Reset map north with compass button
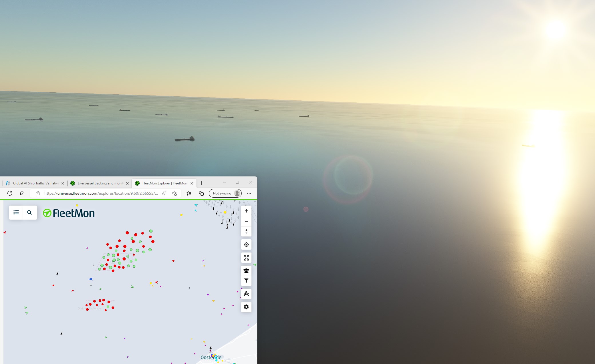Viewport: 595px width, 364px height. click(246, 231)
